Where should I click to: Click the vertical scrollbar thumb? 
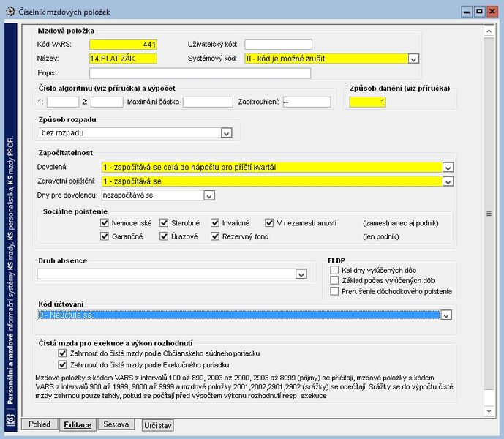click(489, 213)
